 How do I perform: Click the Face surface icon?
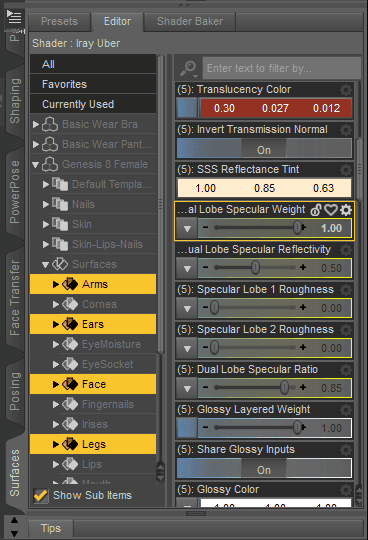[x=70, y=384]
